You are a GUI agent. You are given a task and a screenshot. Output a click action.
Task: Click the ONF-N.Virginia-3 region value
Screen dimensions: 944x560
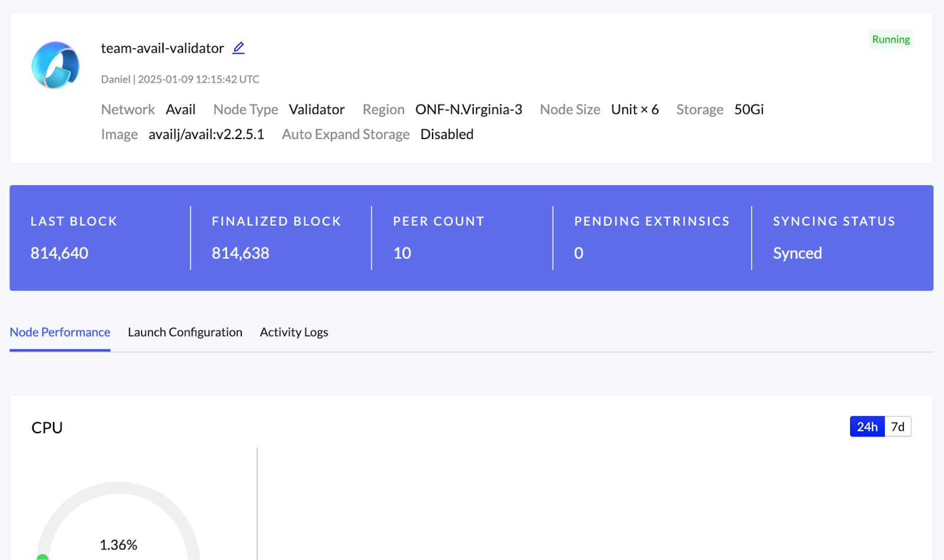[468, 110]
